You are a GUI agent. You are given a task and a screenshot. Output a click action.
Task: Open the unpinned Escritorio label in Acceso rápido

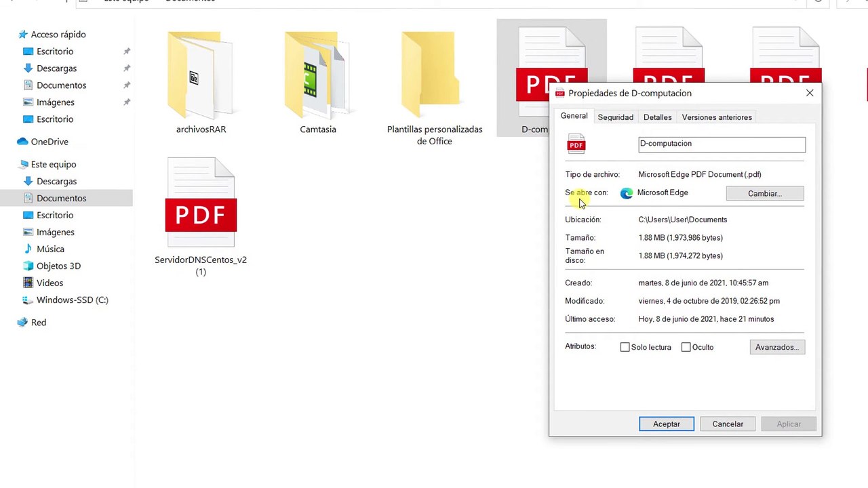click(55, 119)
